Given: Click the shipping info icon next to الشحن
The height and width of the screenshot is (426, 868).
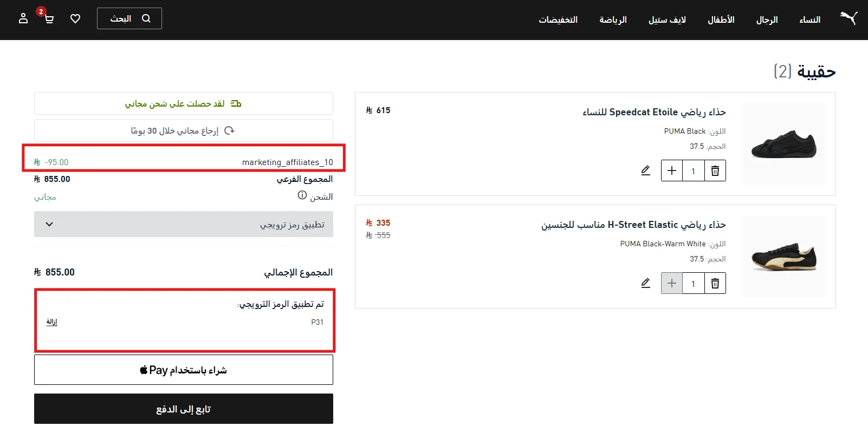Looking at the screenshot, I should point(302,195).
